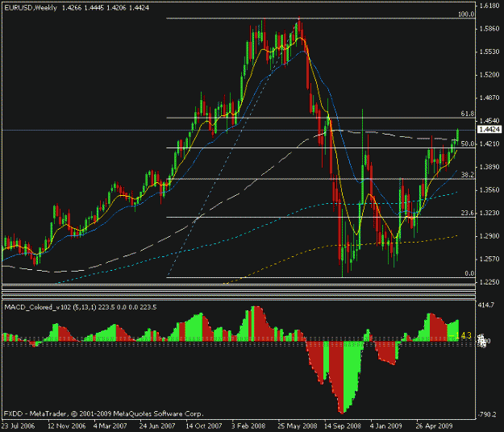Click the 0.0 Fibonacci level label
504x432 pixels.
(x=469, y=274)
